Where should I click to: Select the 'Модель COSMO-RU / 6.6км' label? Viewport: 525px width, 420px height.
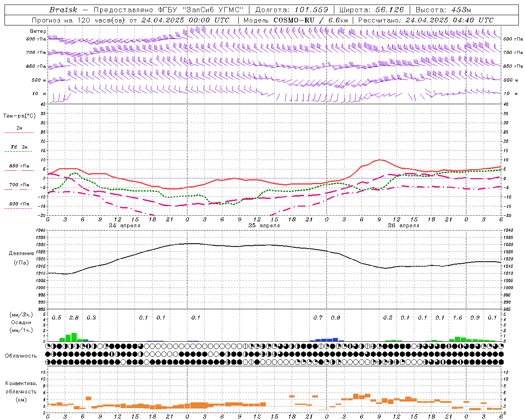(295, 20)
